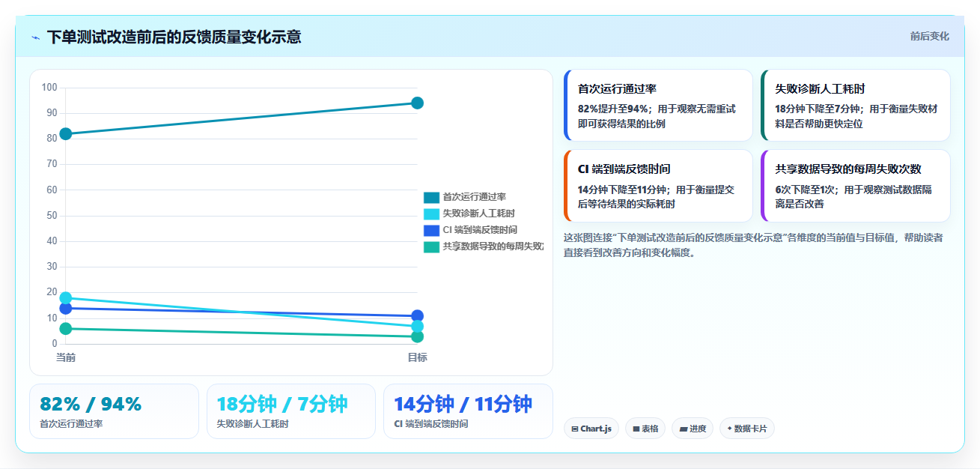
Task: Toggle the 首次运行通过率 legend label
Action: (474, 197)
